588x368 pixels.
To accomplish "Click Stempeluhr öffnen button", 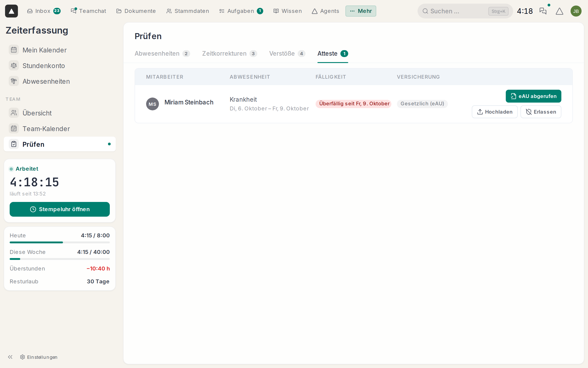I will (x=60, y=209).
